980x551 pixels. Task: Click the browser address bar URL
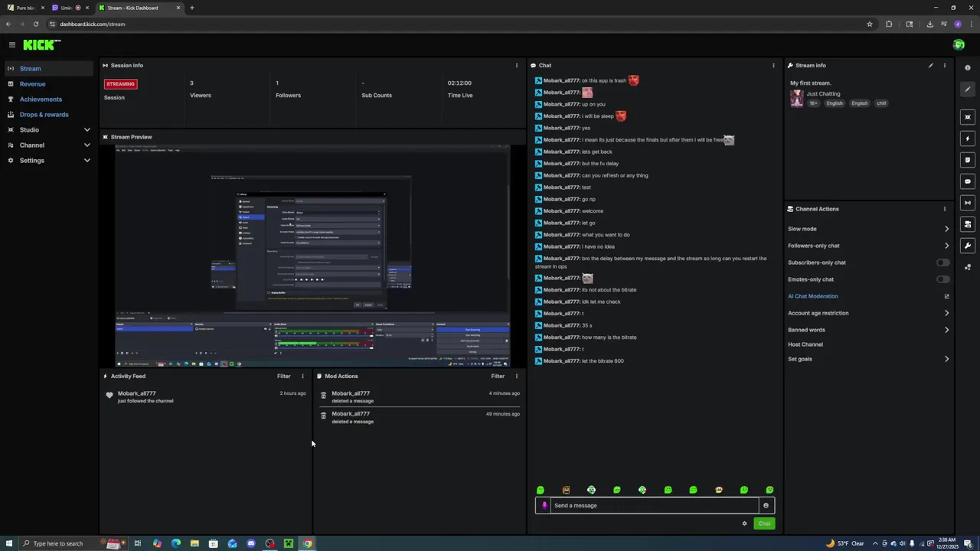[x=92, y=24]
